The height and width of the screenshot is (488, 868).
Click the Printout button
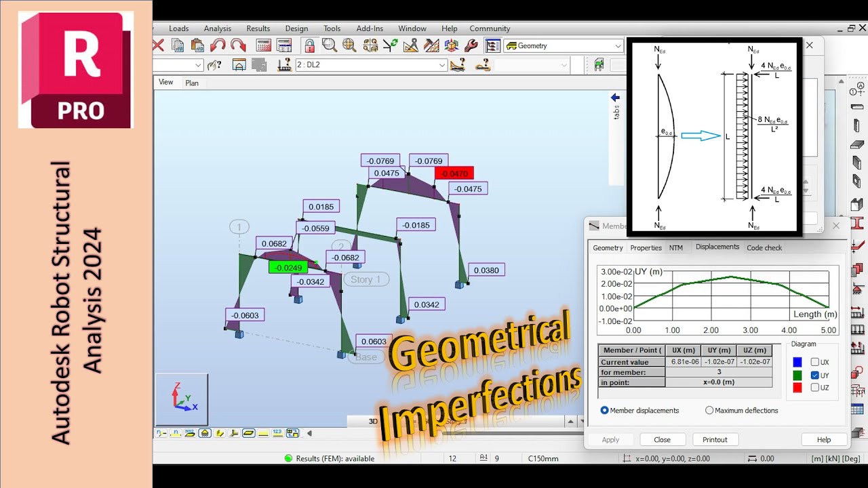tap(715, 440)
